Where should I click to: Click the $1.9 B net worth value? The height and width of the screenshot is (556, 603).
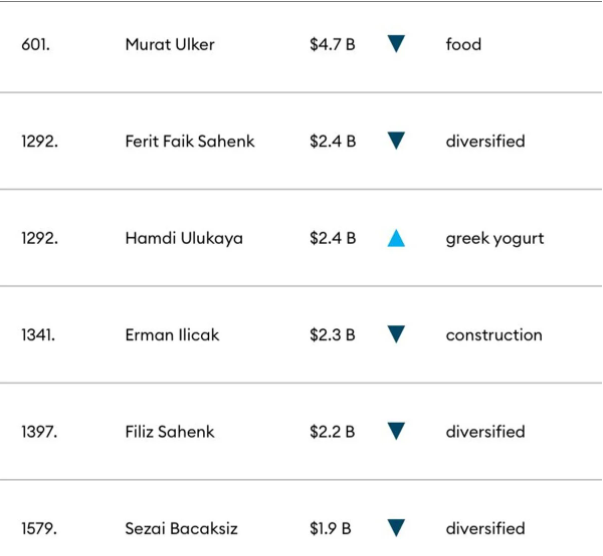(x=330, y=528)
